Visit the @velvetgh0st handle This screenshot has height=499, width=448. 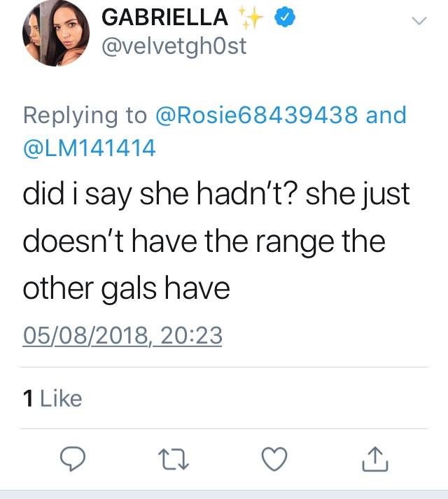pos(174,48)
